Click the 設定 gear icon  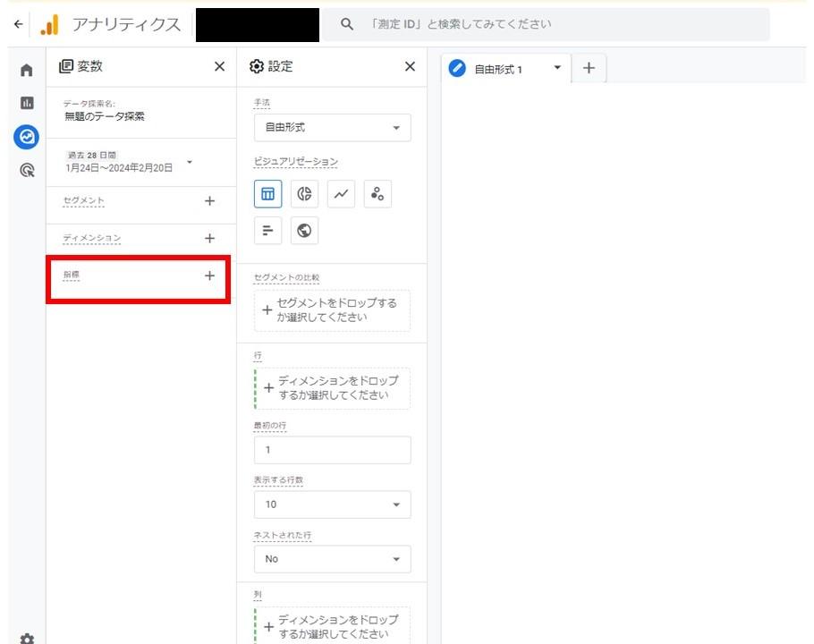click(257, 66)
